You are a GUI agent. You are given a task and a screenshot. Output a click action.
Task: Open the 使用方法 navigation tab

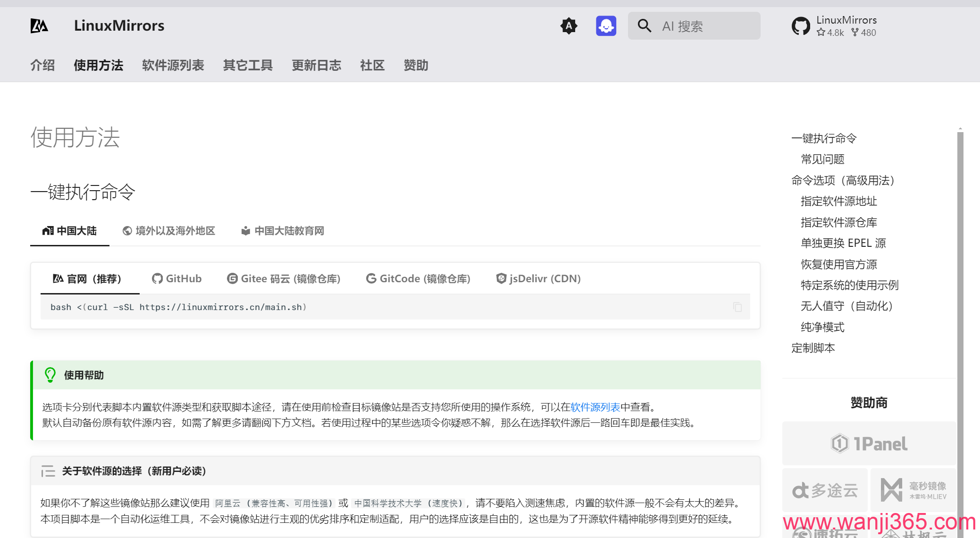point(98,65)
